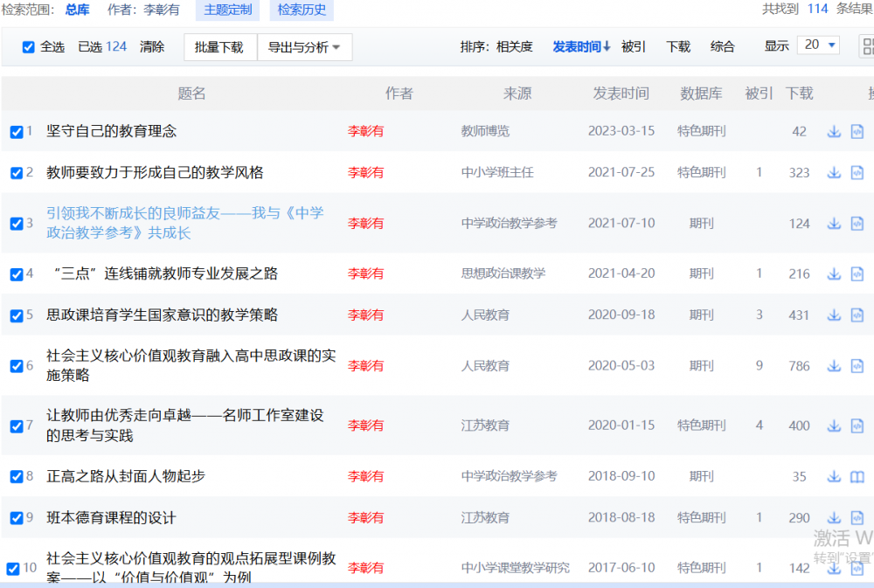Click the date 2023-03-15
Viewport: 874px width, 588px height.
tap(621, 131)
